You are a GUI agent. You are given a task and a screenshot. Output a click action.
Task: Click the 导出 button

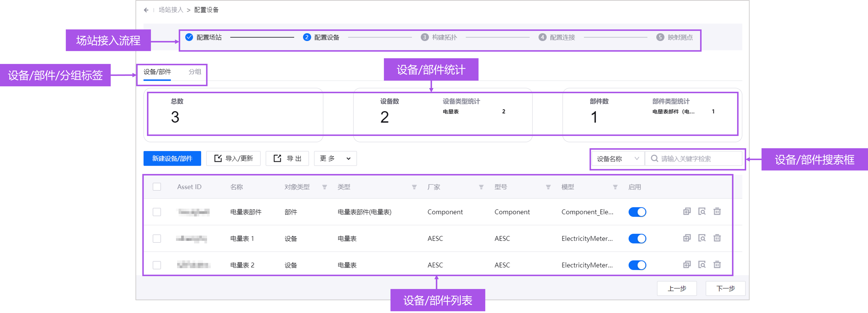[287, 158]
